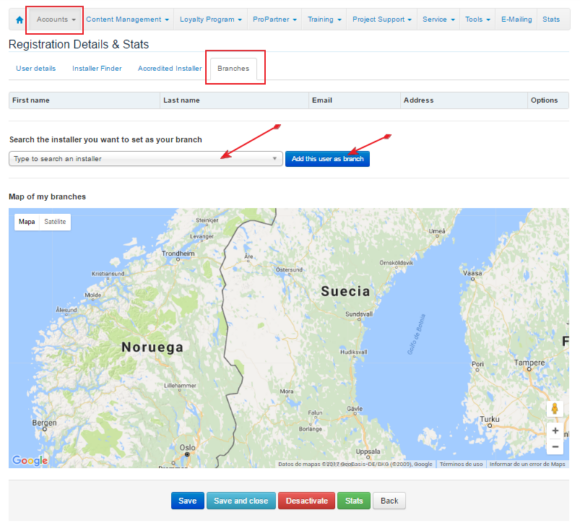This screenshot has width=580, height=531.
Task: Click the Back button
Action: point(389,501)
